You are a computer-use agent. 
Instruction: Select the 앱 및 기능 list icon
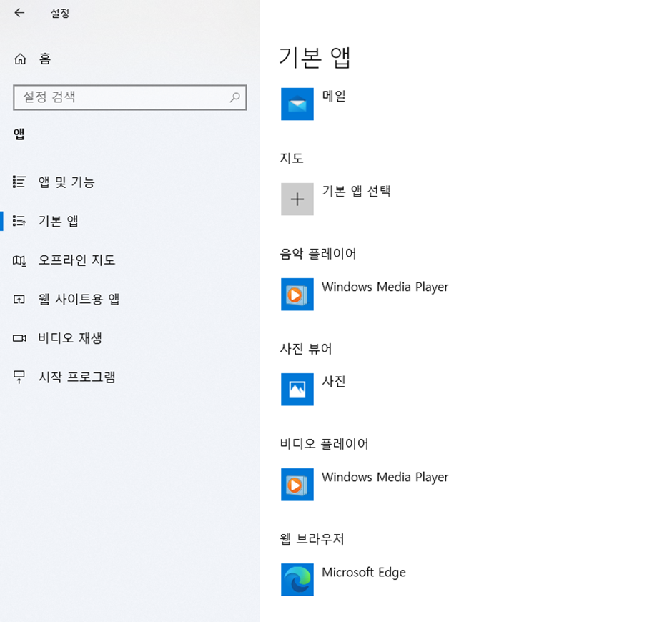[19, 182]
